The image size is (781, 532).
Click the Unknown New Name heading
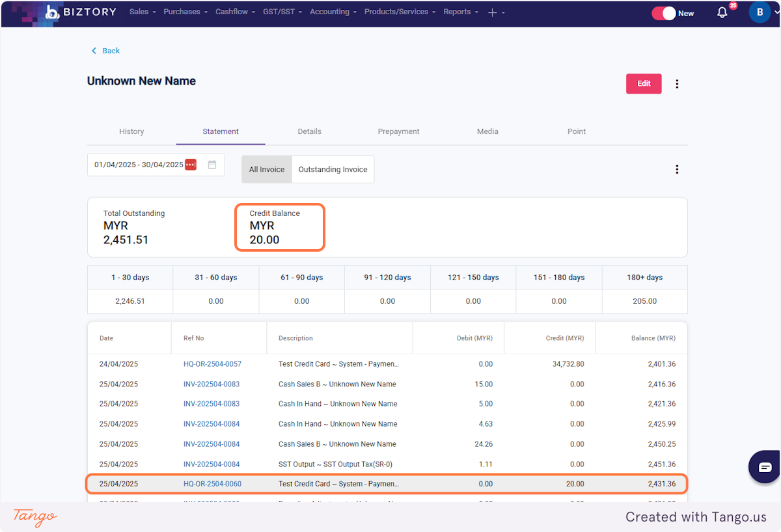(141, 81)
